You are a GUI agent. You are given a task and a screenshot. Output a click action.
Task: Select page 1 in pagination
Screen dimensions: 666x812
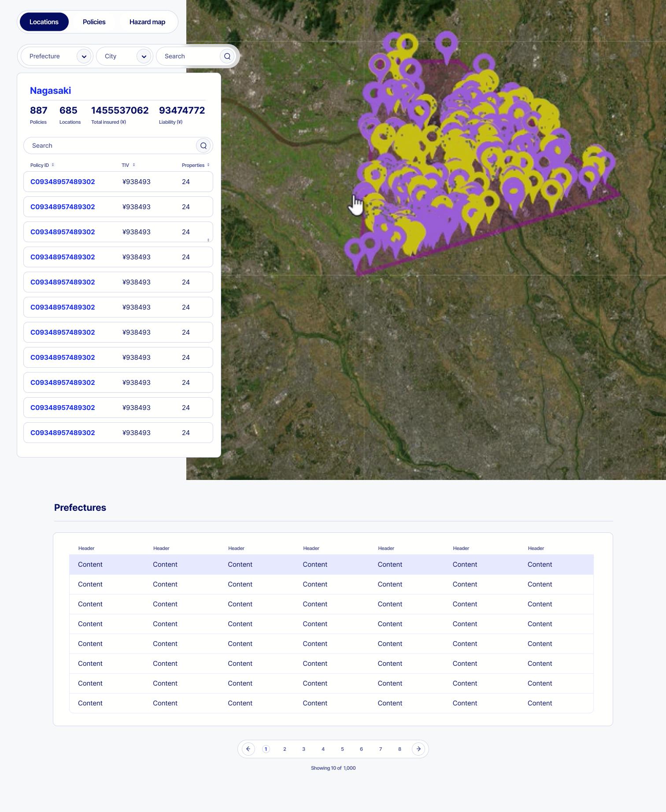266,749
